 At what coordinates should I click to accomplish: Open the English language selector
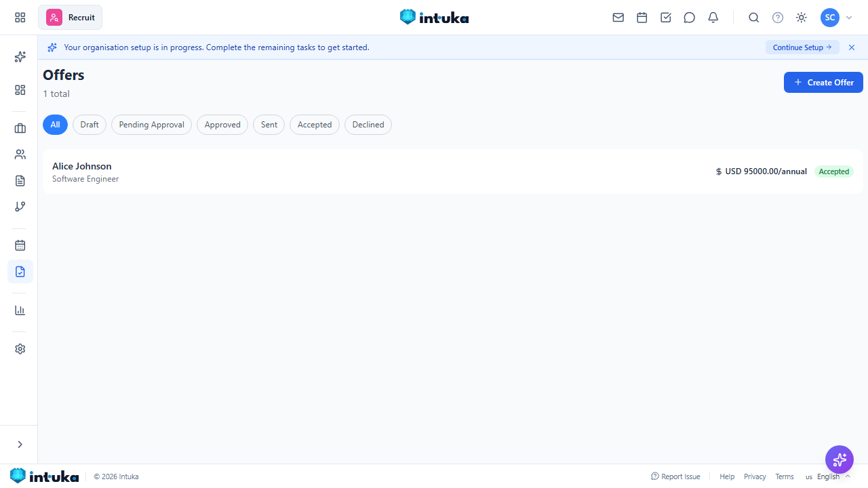(827, 476)
